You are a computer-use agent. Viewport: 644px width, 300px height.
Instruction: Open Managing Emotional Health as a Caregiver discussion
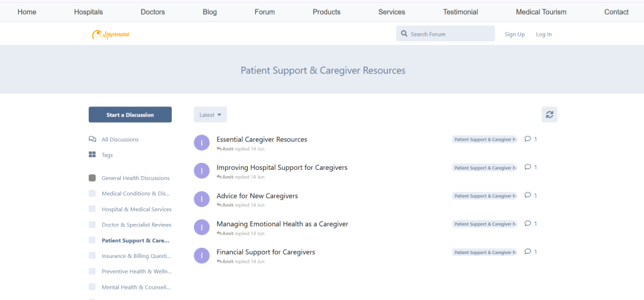click(x=282, y=224)
